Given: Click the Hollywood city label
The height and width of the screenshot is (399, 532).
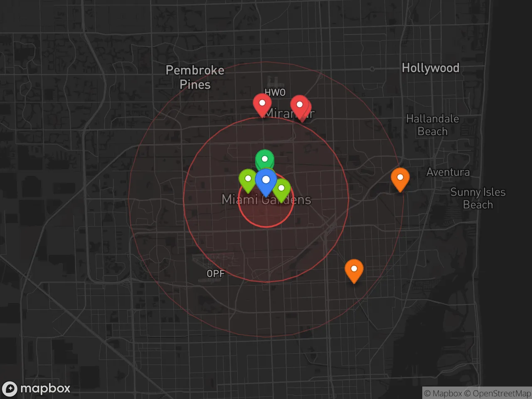Looking at the screenshot, I should point(430,68).
